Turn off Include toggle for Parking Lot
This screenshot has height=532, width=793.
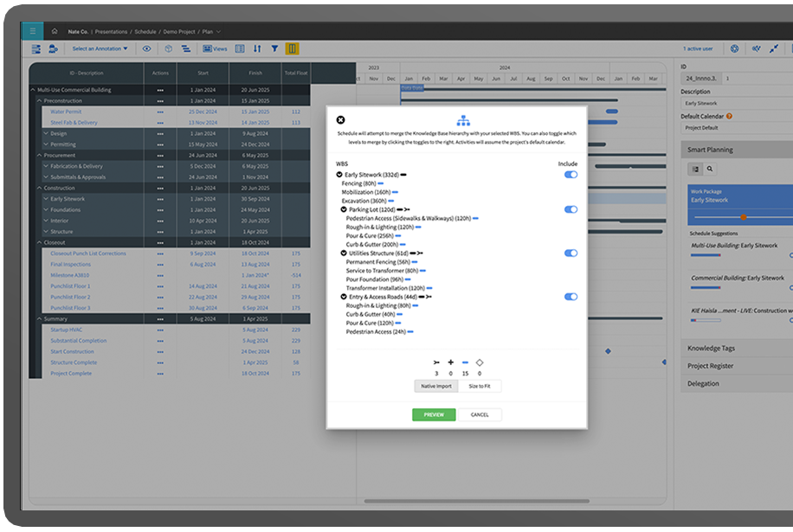571,209
